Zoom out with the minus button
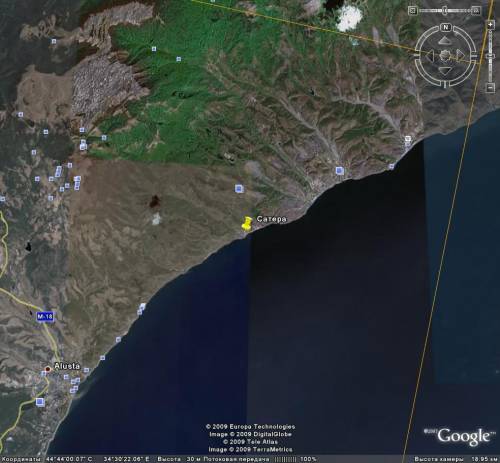 point(490,87)
